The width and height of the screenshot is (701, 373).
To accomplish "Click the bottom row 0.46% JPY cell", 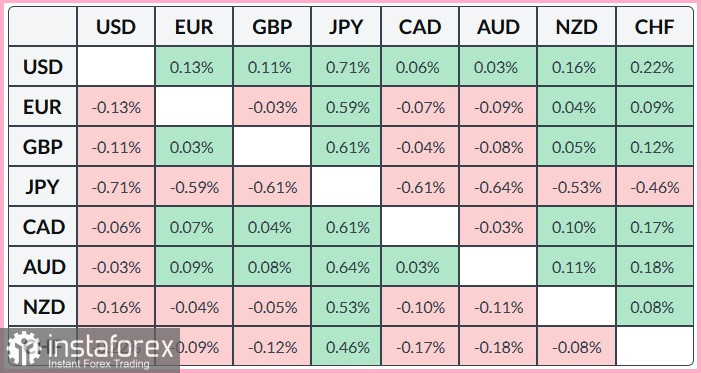I will [x=346, y=347].
